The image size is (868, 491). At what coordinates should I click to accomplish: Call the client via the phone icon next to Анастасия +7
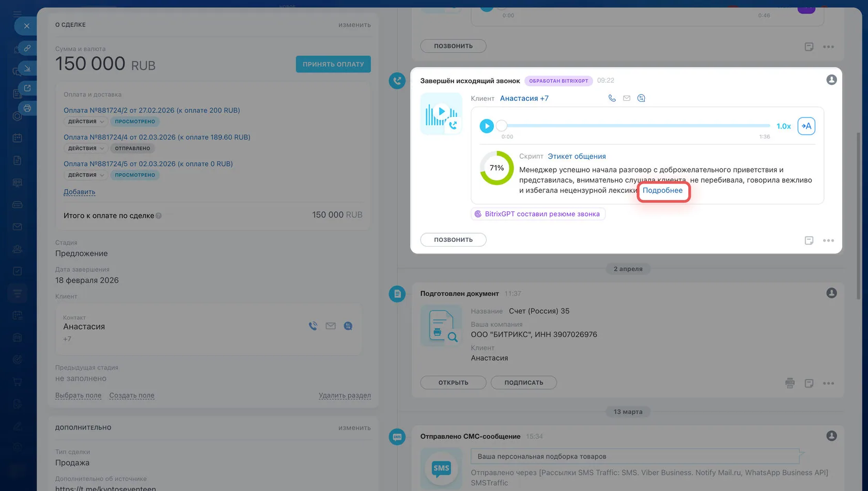click(x=612, y=98)
